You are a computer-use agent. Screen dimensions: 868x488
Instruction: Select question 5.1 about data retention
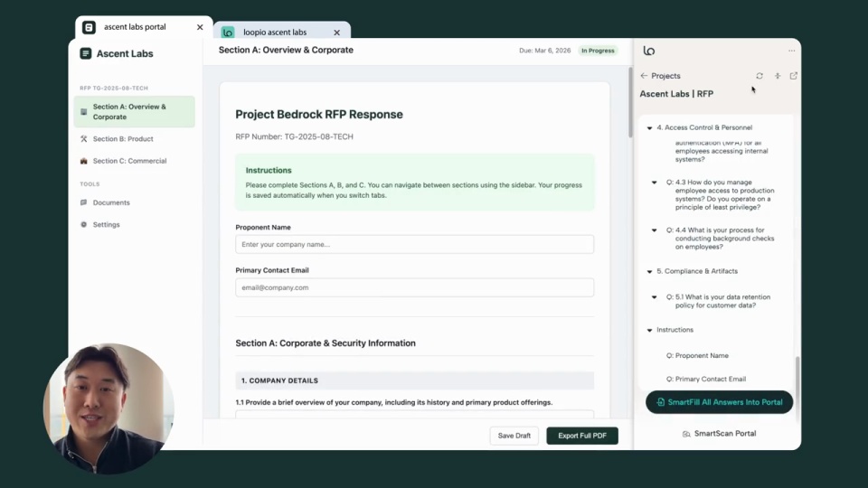(x=718, y=301)
